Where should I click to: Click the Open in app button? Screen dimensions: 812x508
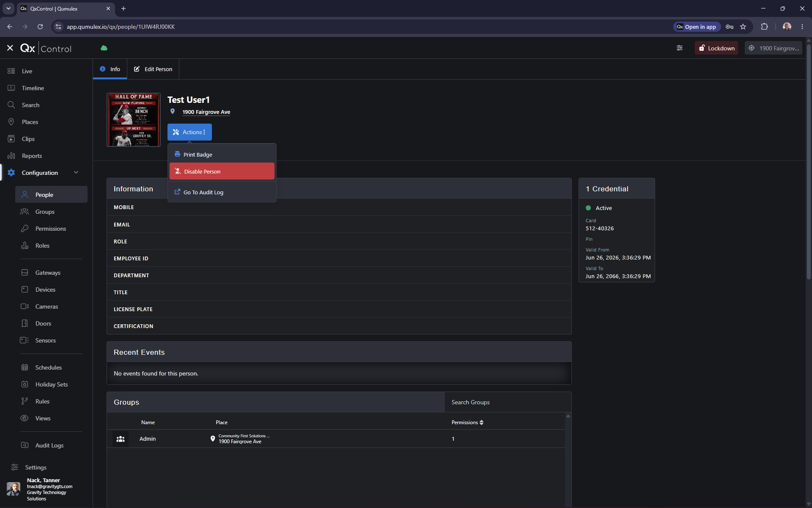(x=697, y=27)
